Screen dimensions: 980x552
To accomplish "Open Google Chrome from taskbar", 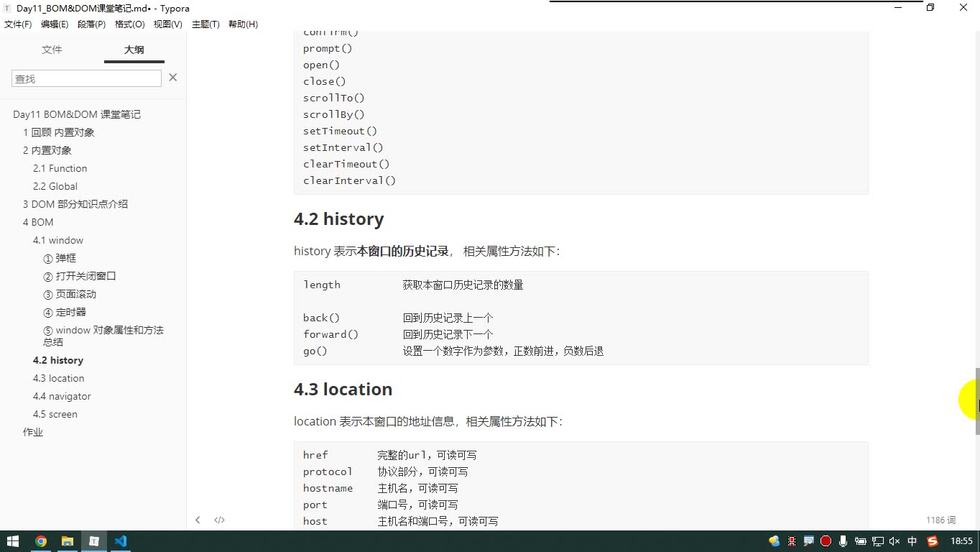I will [x=41, y=541].
